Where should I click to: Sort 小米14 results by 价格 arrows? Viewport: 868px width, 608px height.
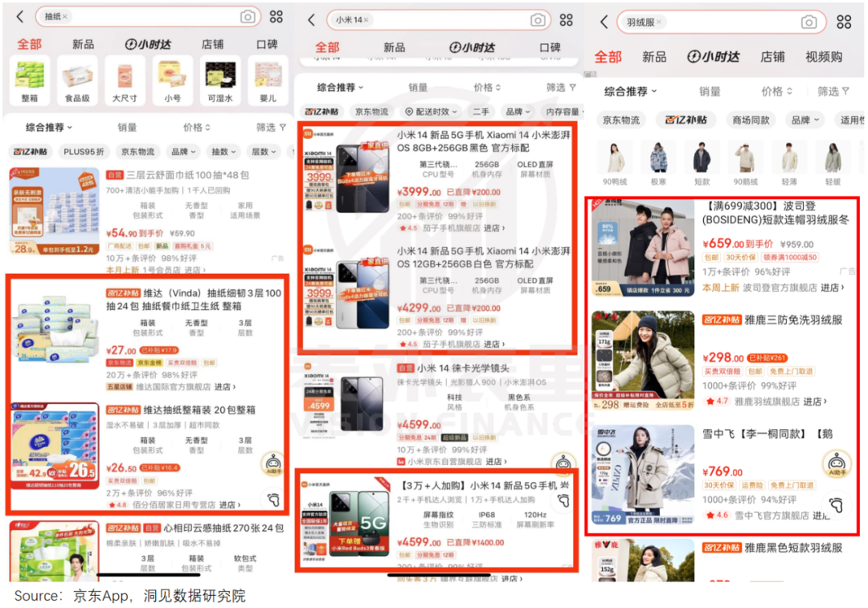click(487, 88)
